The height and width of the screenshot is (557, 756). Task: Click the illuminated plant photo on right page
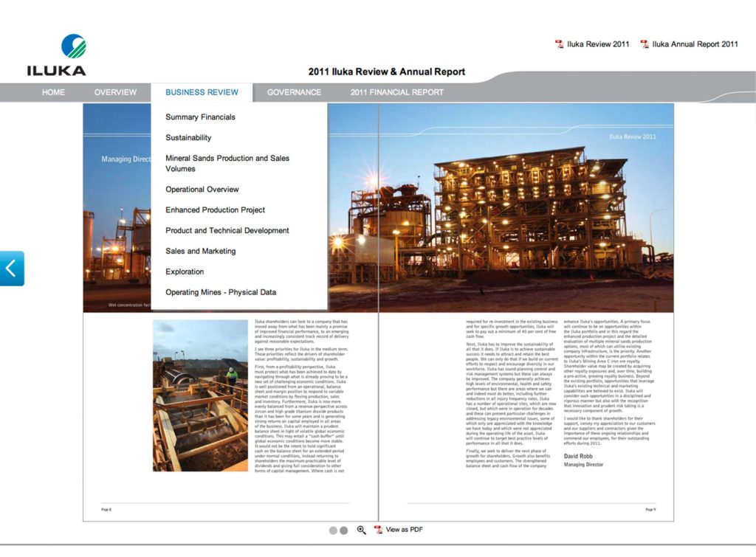pos(526,208)
